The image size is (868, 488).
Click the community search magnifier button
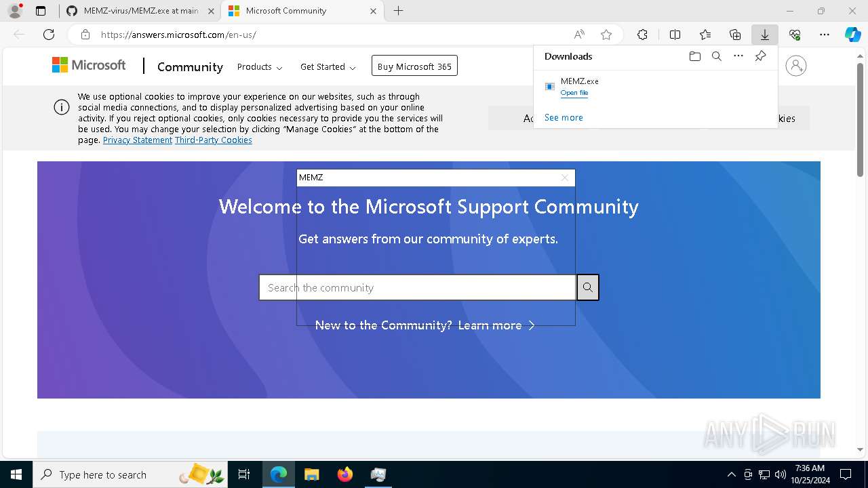[x=588, y=287]
